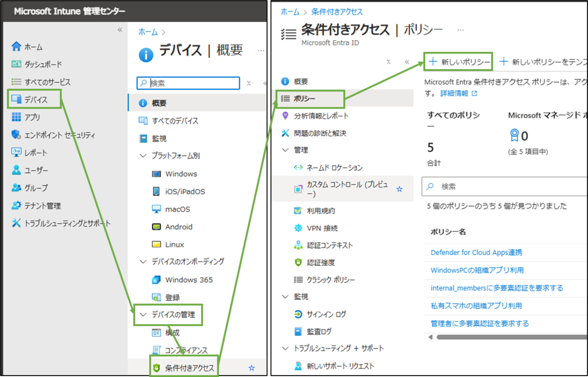Open Windows 365 under device onboarding
Viewport: 588px width, 377px height.
182,280
